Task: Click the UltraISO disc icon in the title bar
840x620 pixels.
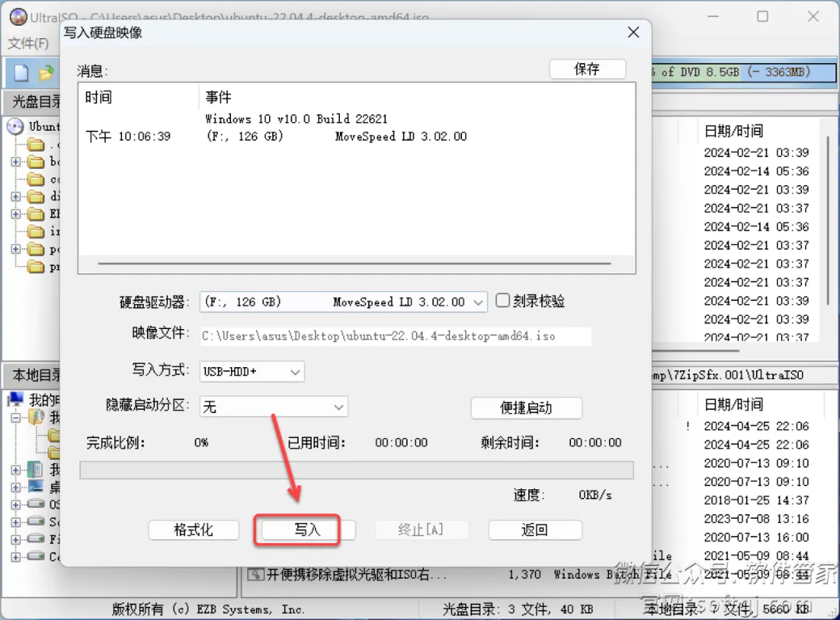Action: [18, 16]
